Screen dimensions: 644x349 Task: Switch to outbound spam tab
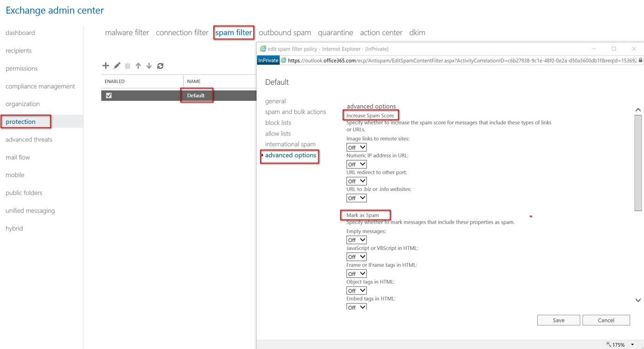pos(285,33)
